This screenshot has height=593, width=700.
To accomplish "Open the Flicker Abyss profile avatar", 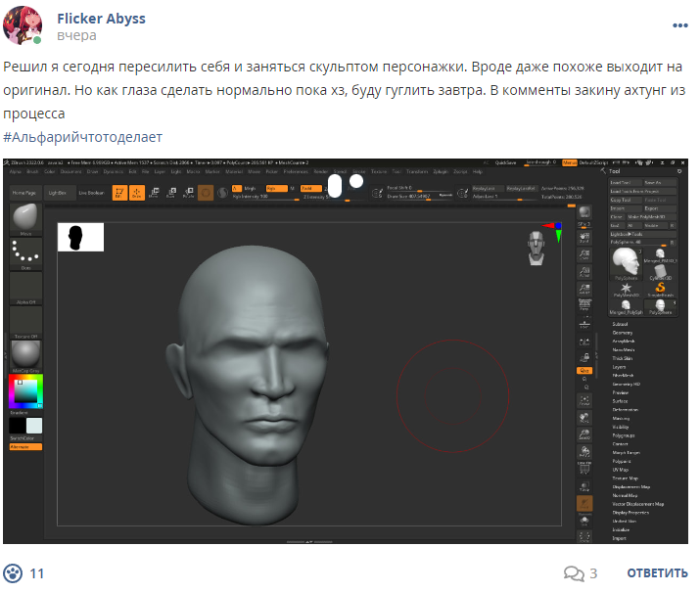I will 23,25.
